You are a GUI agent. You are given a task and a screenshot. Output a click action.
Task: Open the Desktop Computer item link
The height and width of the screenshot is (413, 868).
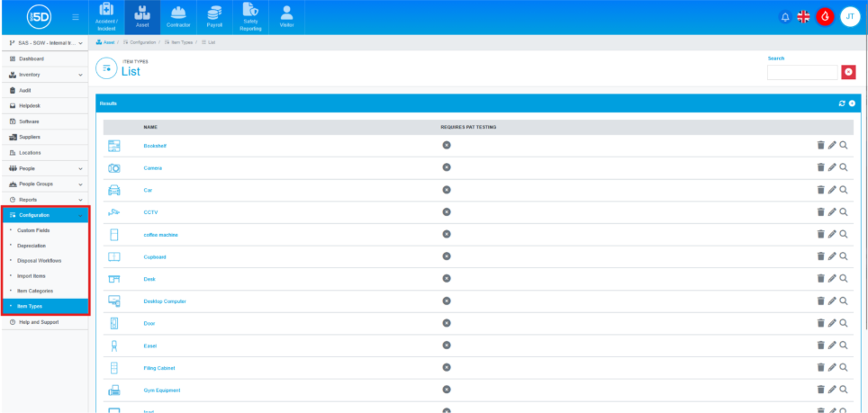click(x=165, y=301)
